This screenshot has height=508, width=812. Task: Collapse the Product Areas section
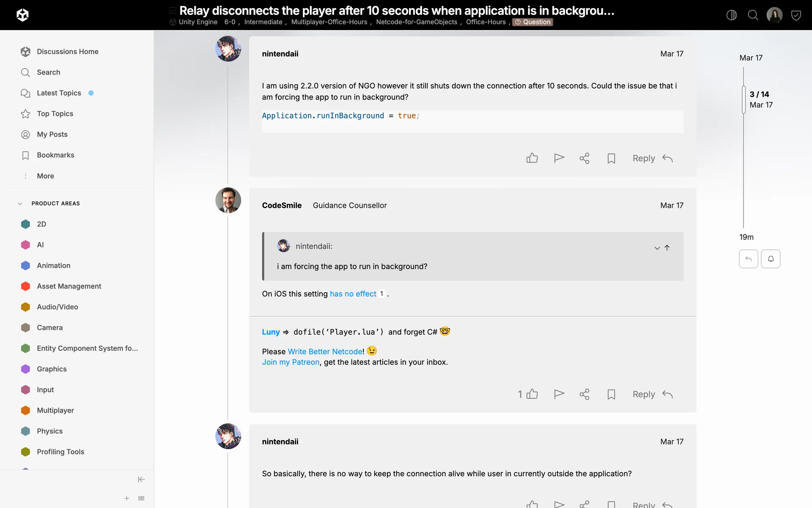click(20, 204)
